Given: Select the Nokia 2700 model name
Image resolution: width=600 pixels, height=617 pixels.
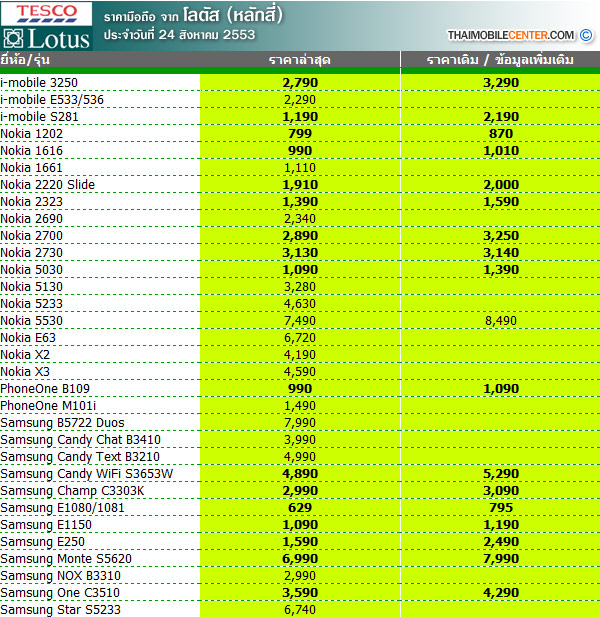Looking at the screenshot, I should [x=31, y=236].
